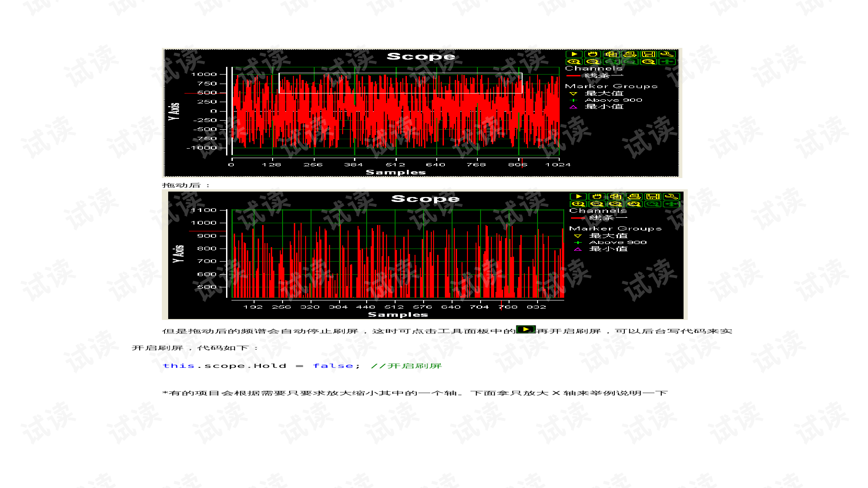Click copy-to-clipboard icon in lower Scope toolbar
Image resolution: width=868 pixels, height=488 pixels.
coord(615,197)
